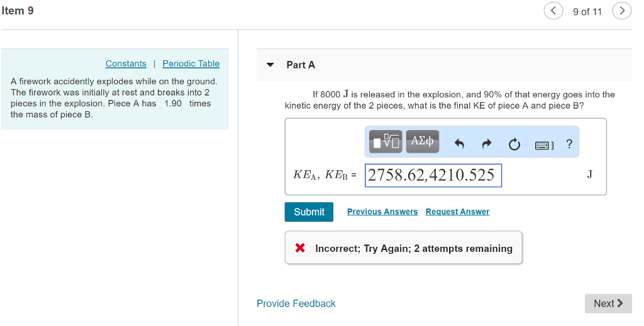Submit the answer
The image size is (644, 326).
pos(309,212)
